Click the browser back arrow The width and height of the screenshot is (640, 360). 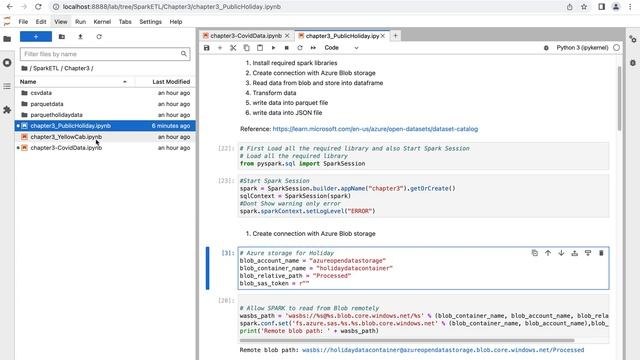pos(9,7)
